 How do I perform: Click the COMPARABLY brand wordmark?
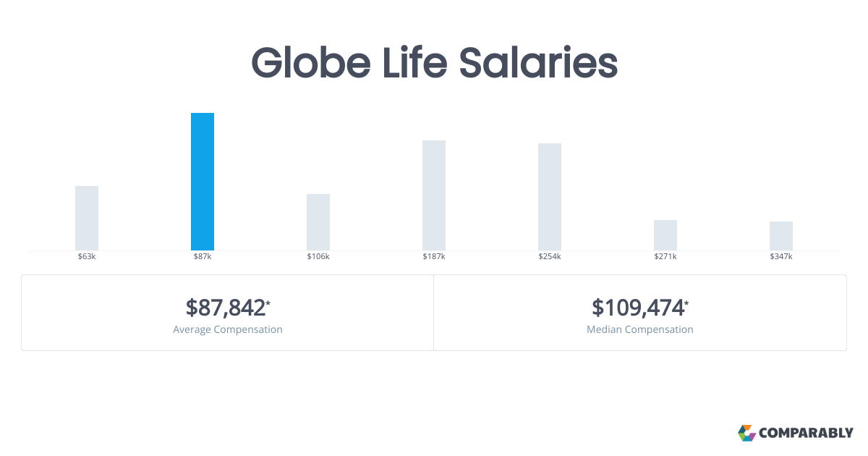806,434
